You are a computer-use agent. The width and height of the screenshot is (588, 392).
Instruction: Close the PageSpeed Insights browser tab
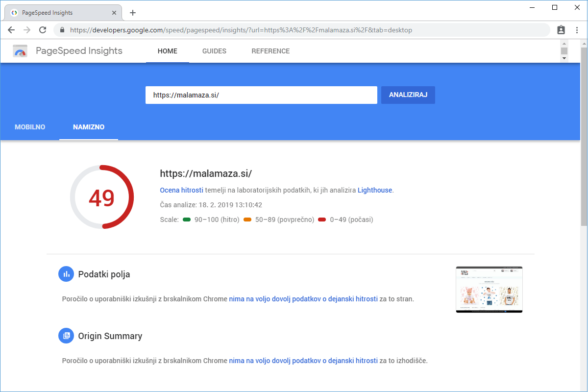click(x=114, y=13)
